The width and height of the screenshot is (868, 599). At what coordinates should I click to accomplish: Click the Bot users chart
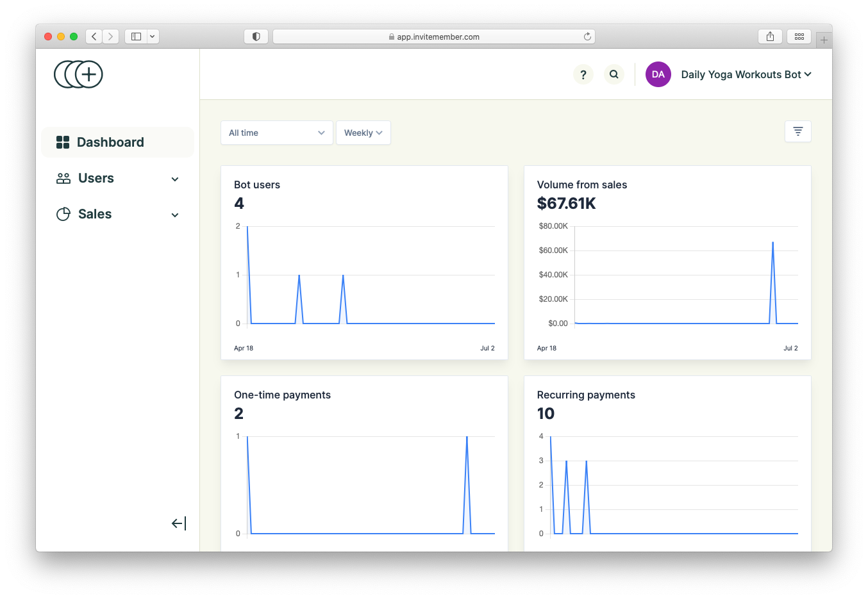365,275
